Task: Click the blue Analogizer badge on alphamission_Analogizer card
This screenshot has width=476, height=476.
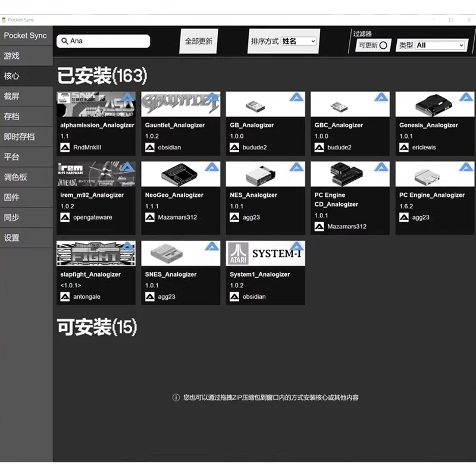Action: [x=127, y=97]
